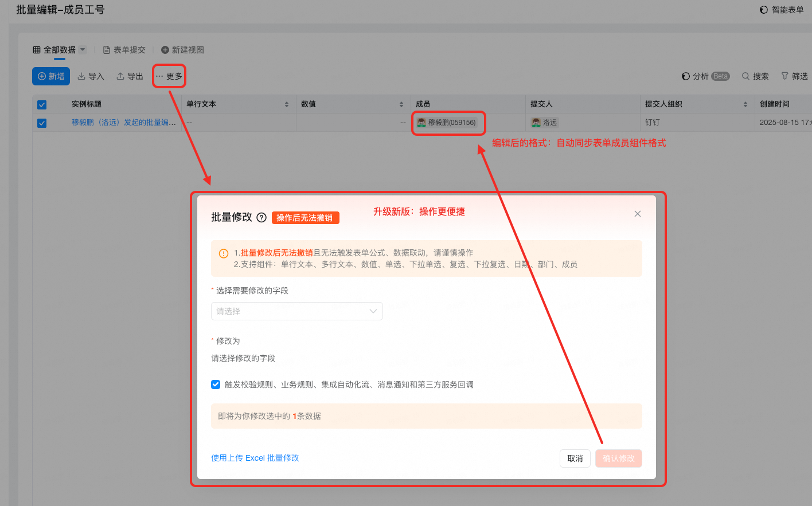
Task: Toggle the select-all checkbox in table header
Action: tap(42, 104)
